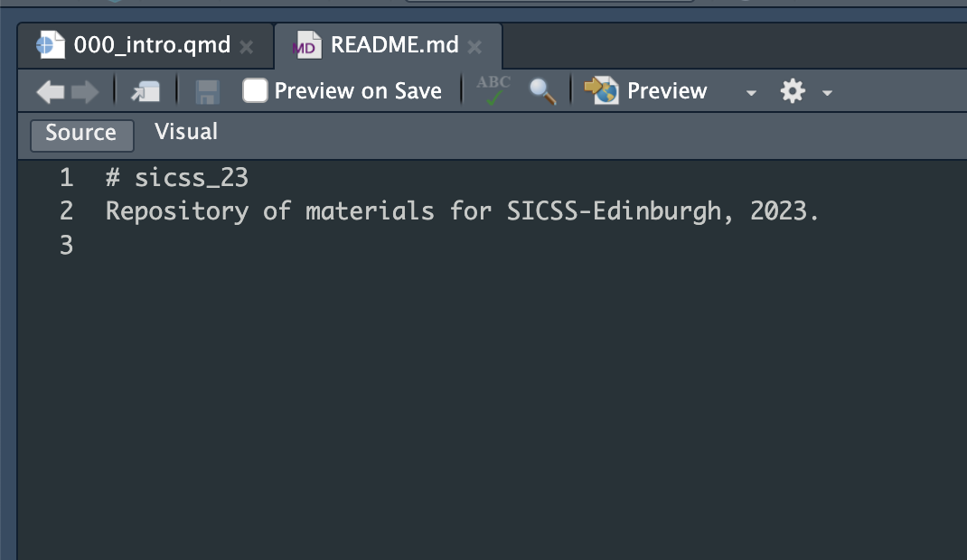Viewport: 967px width, 560px height.
Task: Select the README.md tab
Action: 395,45
